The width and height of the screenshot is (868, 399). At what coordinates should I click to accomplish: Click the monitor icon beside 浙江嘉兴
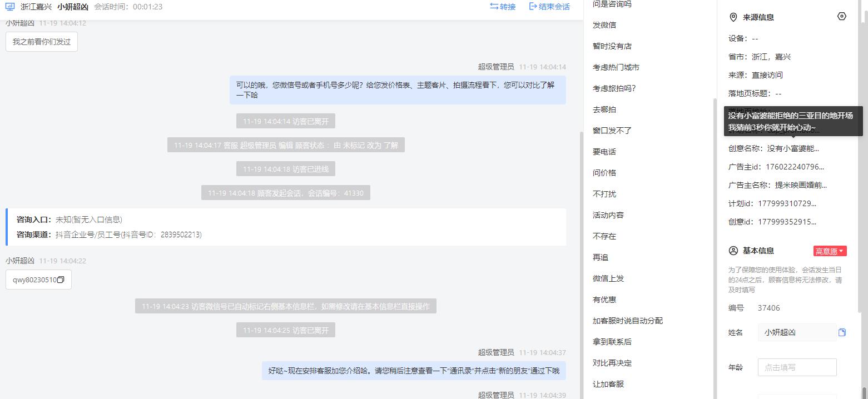click(x=10, y=7)
